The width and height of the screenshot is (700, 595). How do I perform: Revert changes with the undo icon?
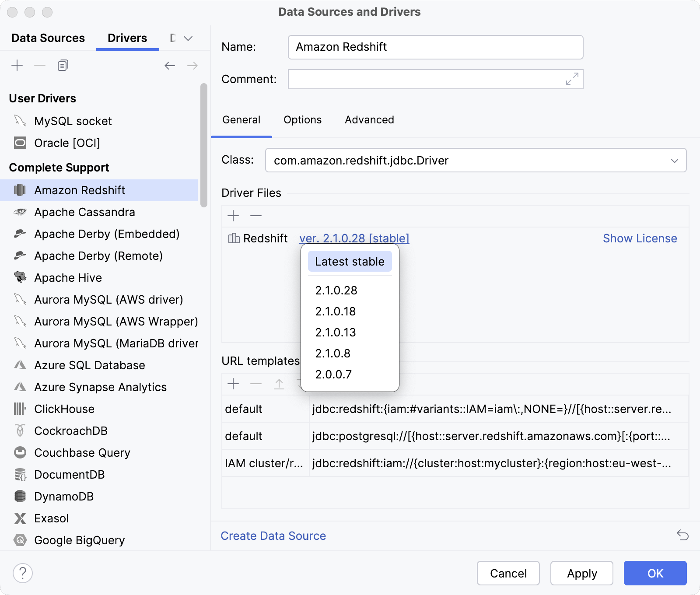coord(682,535)
